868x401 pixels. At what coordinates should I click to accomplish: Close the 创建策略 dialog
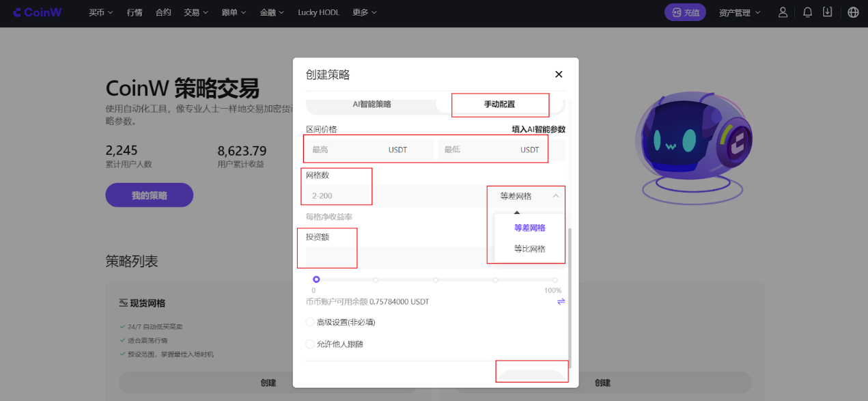(559, 74)
